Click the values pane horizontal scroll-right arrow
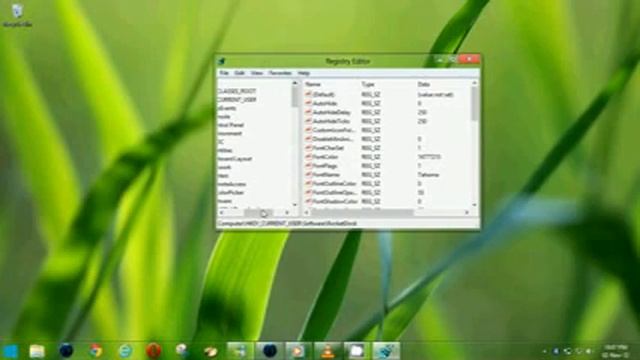This screenshot has width=640, height=360. tap(467, 213)
